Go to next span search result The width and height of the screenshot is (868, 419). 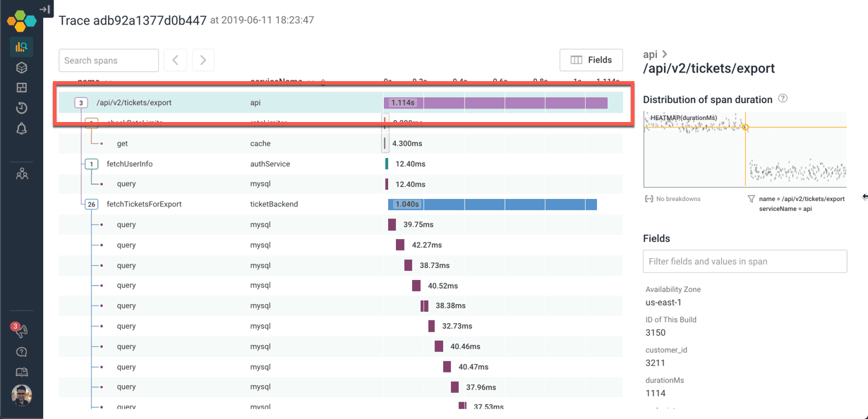point(203,61)
